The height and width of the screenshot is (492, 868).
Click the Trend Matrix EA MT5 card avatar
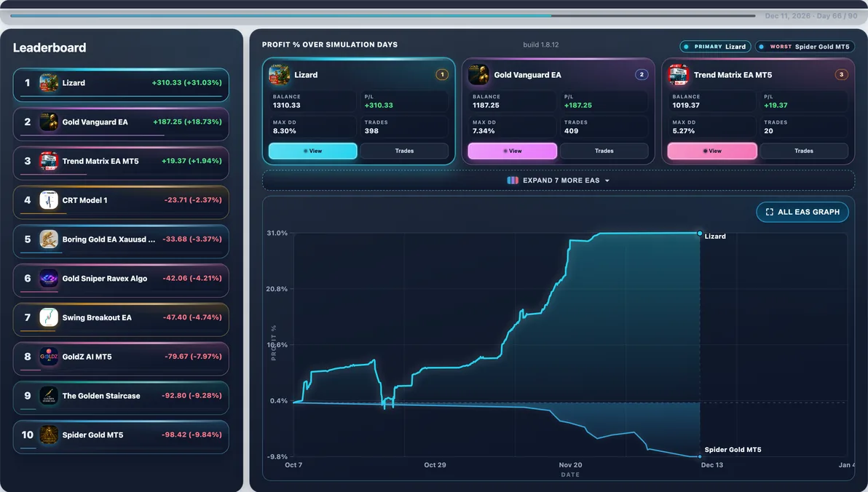tap(679, 75)
